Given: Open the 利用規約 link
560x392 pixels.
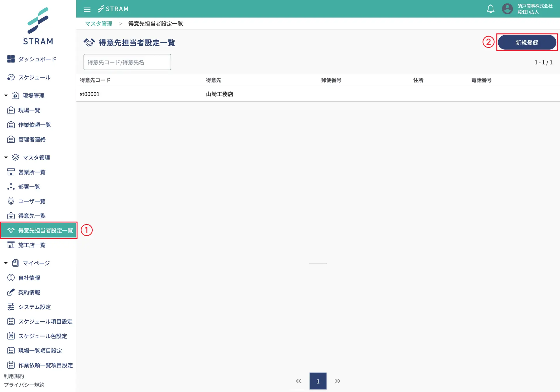Looking at the screenshot, I should point(14,376).
